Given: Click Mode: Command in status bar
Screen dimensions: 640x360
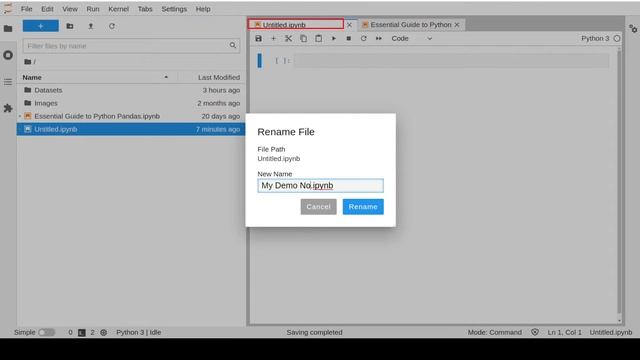Looking at the screenshot, I should pyautogui.click(x=494, y=332).
